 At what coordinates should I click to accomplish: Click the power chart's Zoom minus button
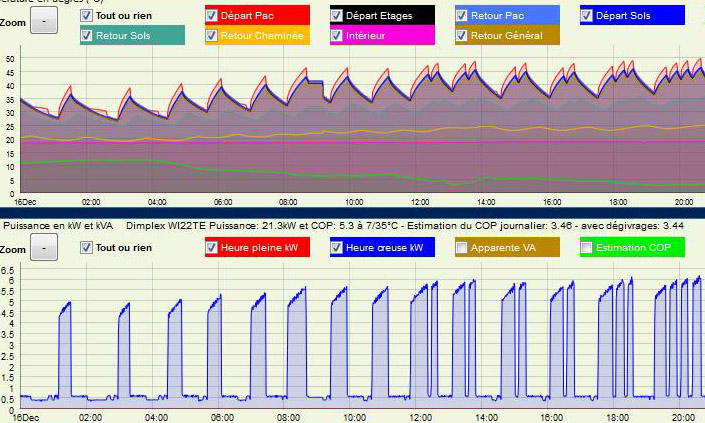click(x=44, y=256)
